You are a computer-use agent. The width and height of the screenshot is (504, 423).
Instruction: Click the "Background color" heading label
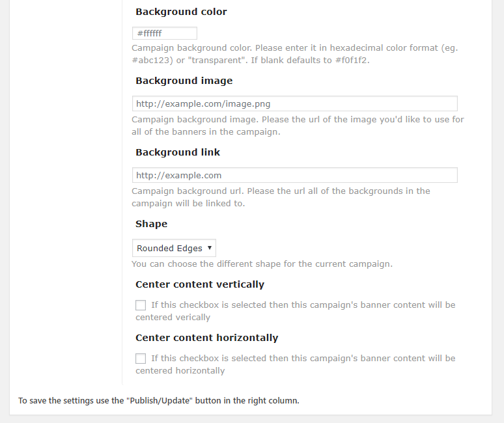click(x=181, y=12)
